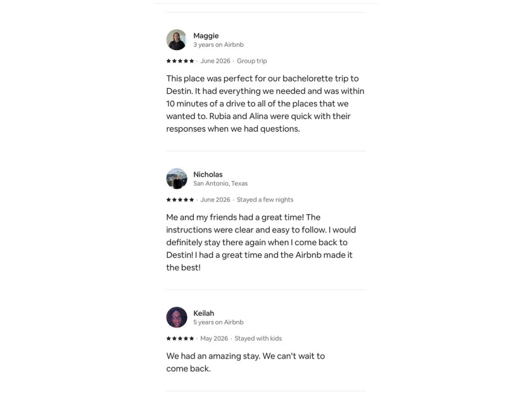
Task: Click the reviewer name Keilah
Action: [203, 313]
